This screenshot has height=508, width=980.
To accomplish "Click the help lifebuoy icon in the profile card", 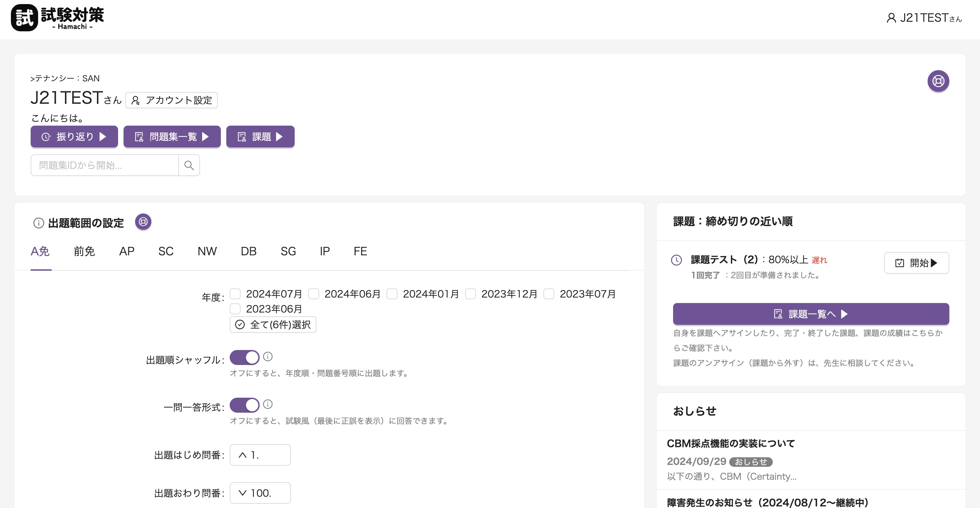I will [938, 81].
